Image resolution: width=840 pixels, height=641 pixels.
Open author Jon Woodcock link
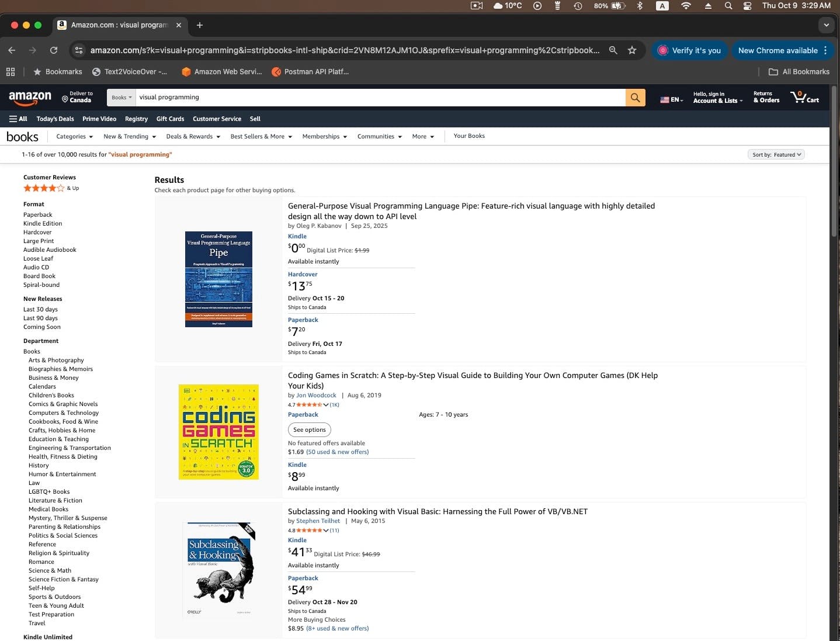coord(316,395)
